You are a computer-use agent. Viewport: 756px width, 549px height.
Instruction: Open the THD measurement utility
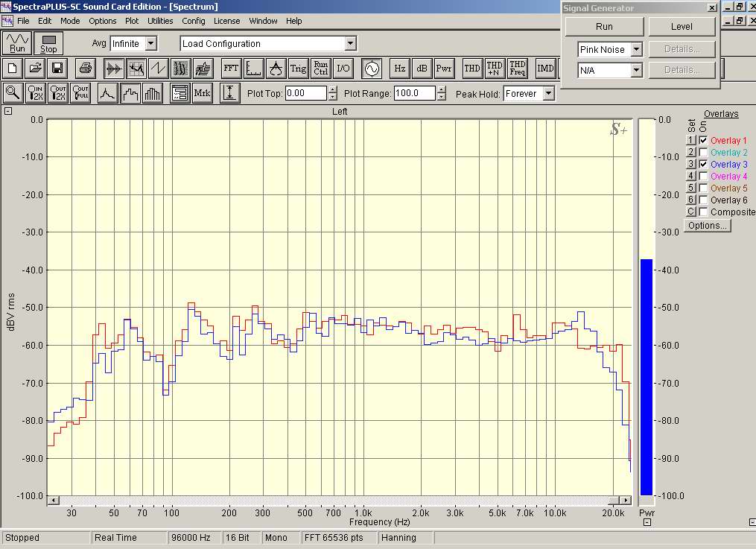[472, 69]
